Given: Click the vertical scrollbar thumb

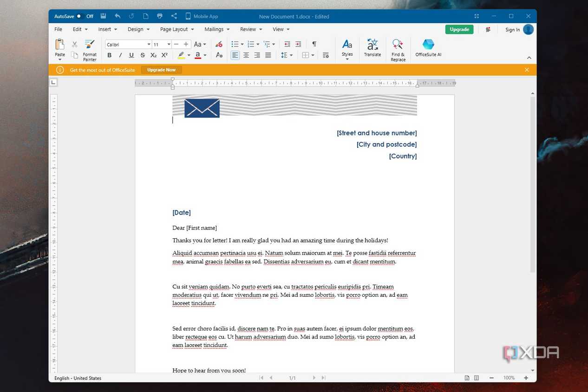Looking at the screenshot, I should (533, 184).
